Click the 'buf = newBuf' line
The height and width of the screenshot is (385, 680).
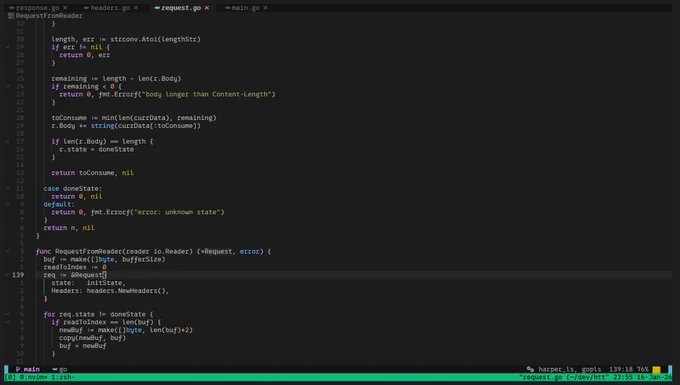pyautogui.click(x=82, y=346)
